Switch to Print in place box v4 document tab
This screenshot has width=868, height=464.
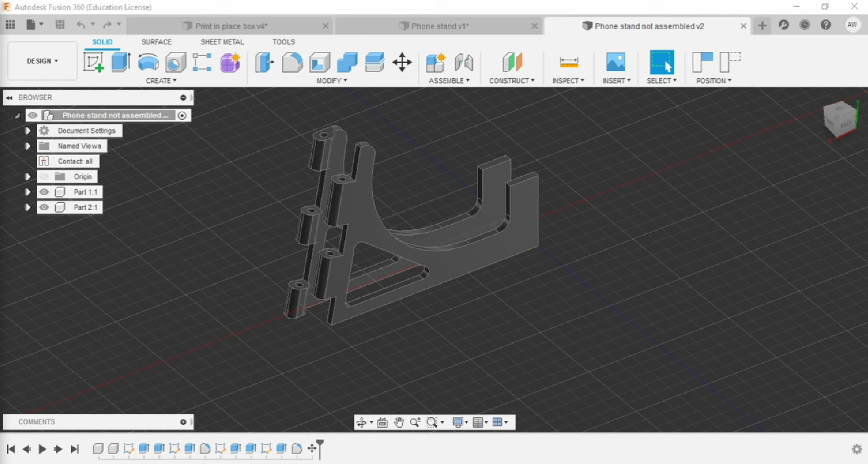pyautogui.click(x=230, y=26)
